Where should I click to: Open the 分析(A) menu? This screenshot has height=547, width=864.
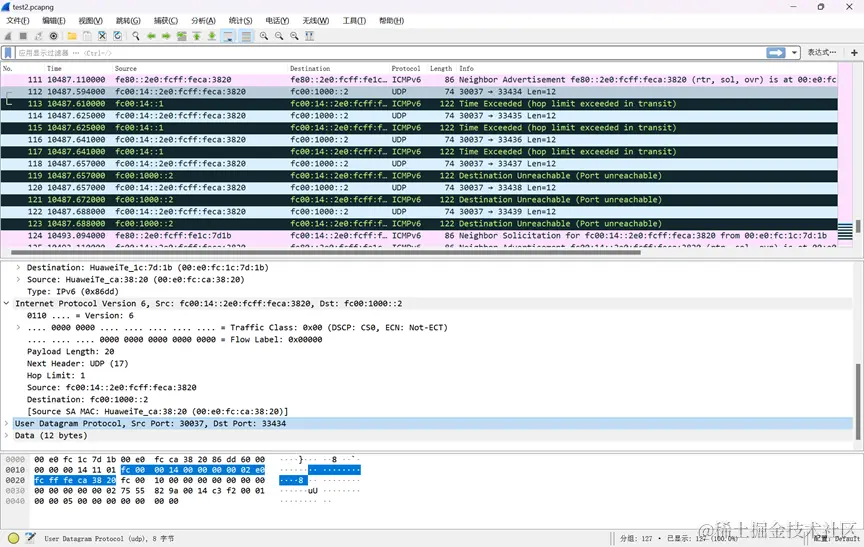pos(203,20)
